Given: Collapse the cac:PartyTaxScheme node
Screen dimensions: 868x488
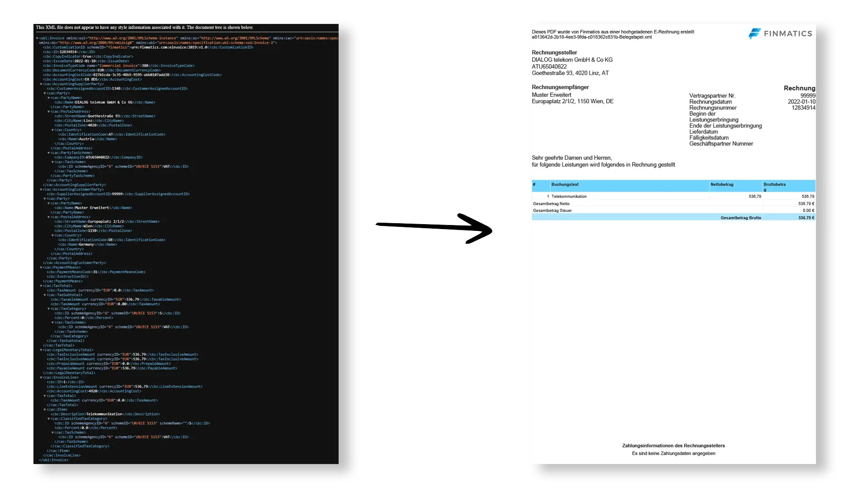Looking at the screenshot, I should click(x=49, y=153).
